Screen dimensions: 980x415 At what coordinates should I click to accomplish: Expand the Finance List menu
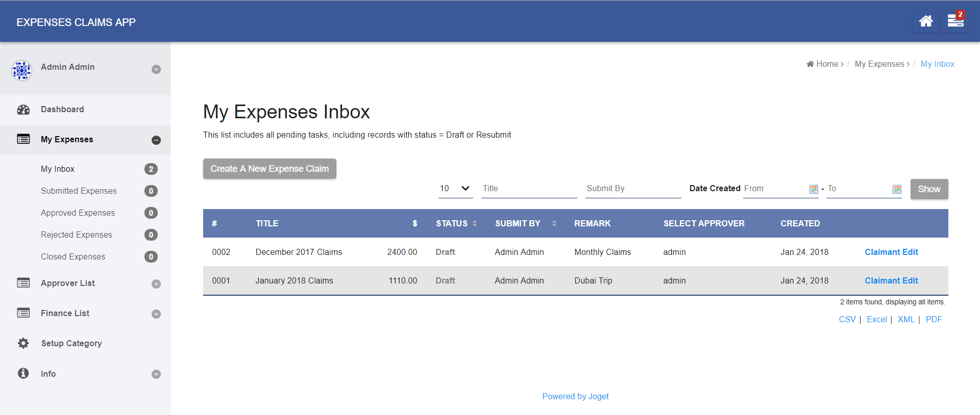(x=156, y=314)
